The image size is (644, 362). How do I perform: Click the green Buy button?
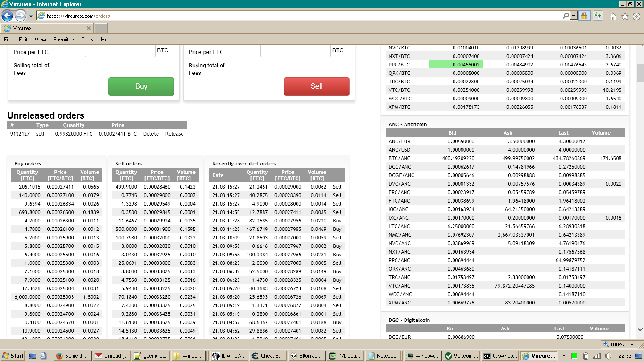[141, 86]
